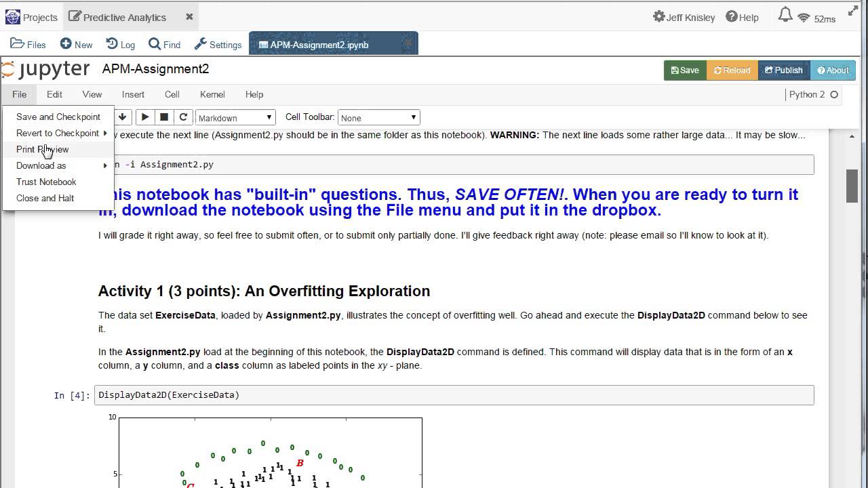Expand the Download as submenu
Image resolution: width=868 pixels, height=488 pixels.
click(x=58, y=165)
